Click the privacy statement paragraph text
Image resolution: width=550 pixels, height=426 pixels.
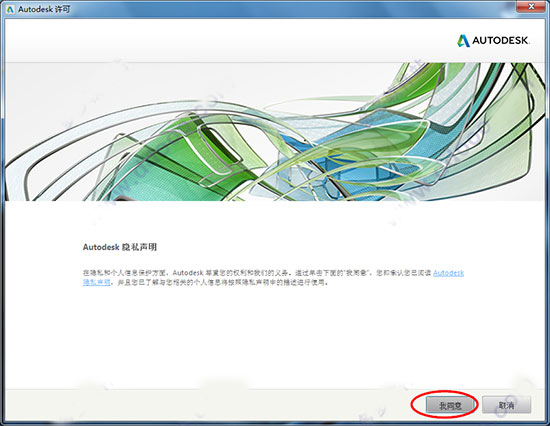pos(273,278)
